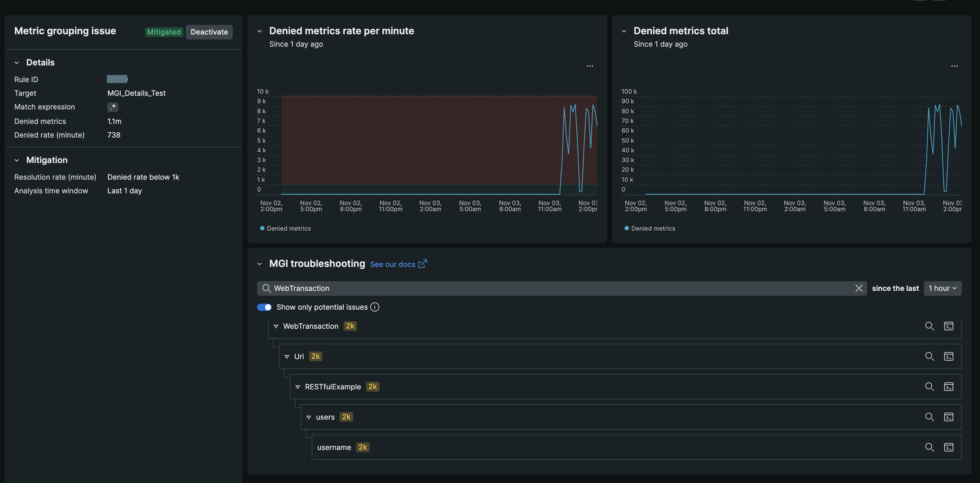
Task: Clear the WebTransaction search field
Action: (x=859, y=288)
